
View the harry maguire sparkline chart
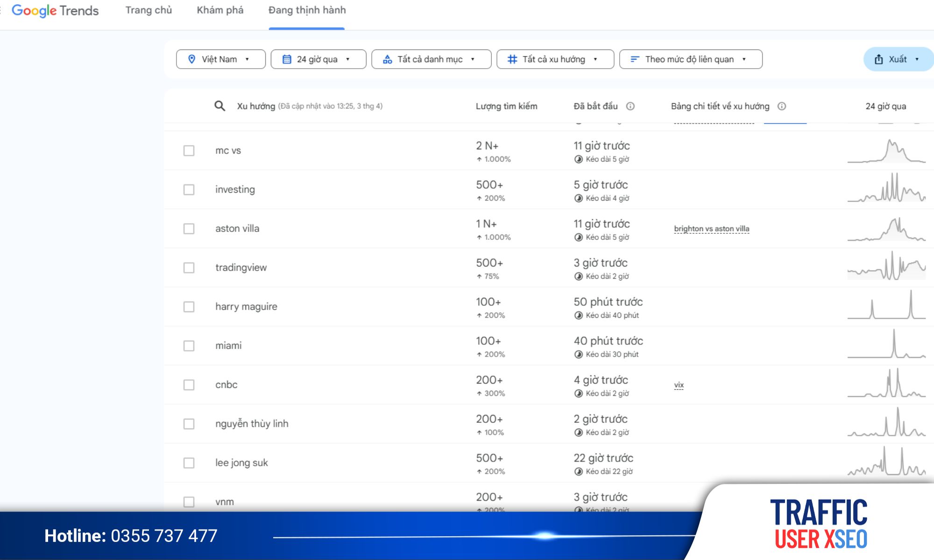tap(886, 304)
